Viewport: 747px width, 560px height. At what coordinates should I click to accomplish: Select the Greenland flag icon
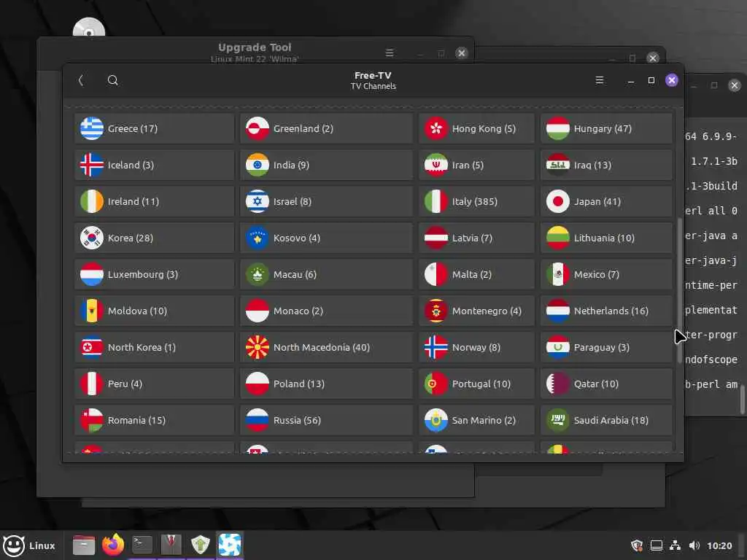click(x=258, y=128)
